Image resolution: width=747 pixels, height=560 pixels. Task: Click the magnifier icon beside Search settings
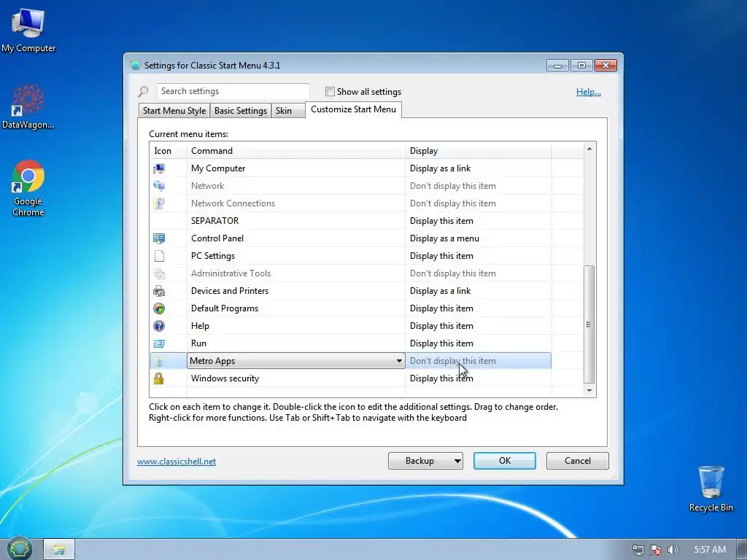click(x=144, y=91)
